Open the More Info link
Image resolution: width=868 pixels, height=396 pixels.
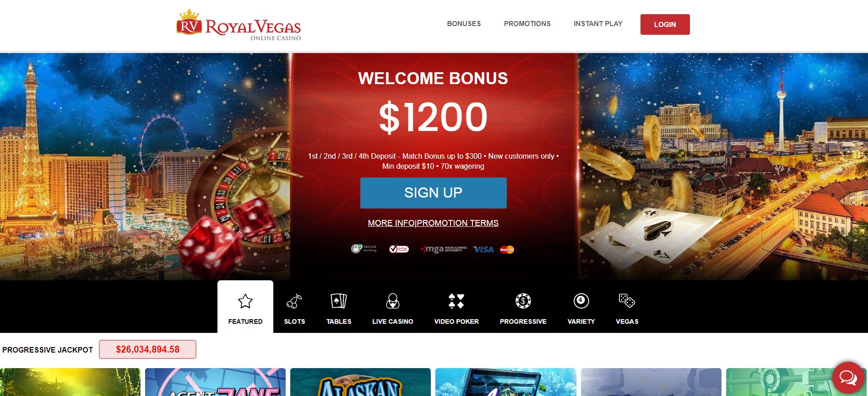(391, 223)
